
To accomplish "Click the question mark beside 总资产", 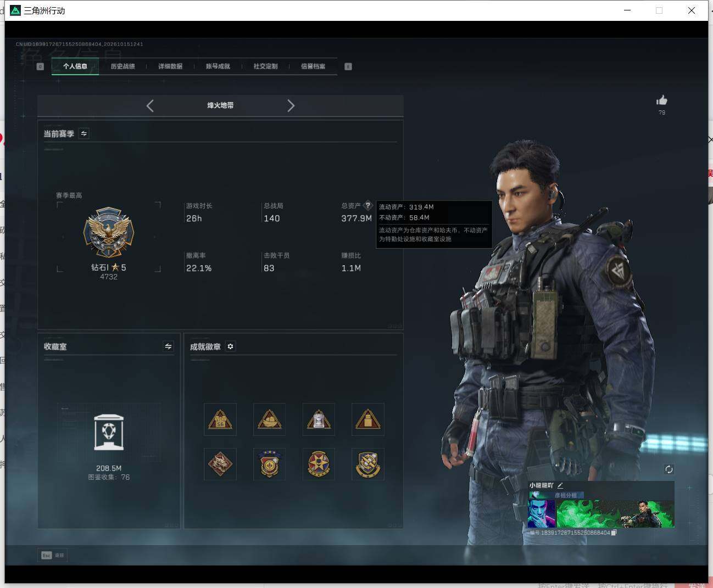I will pos(368,205).
